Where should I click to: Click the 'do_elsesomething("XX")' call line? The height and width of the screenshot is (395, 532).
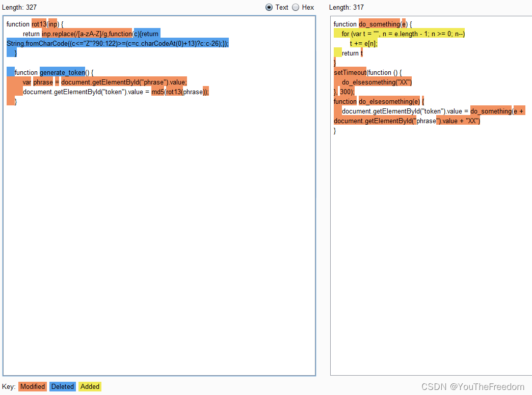377,82
